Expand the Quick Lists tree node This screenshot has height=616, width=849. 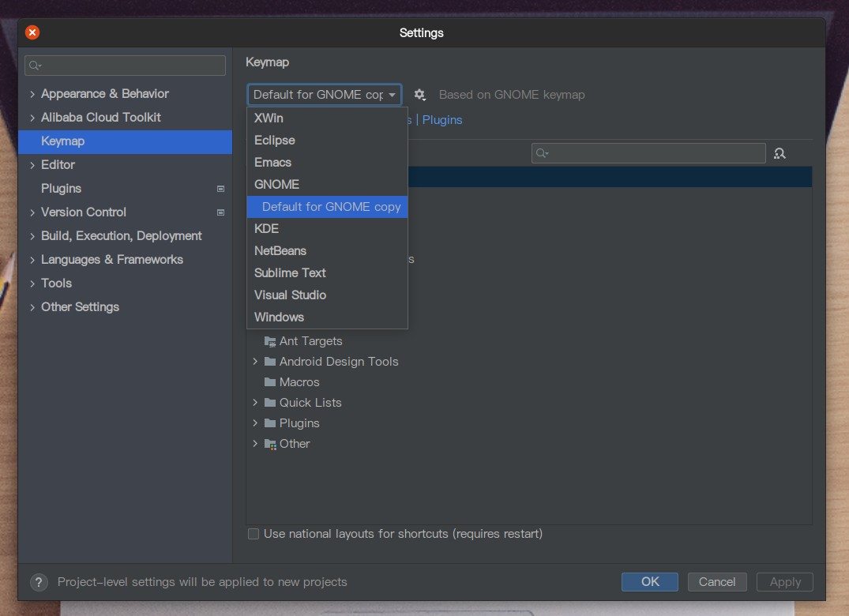click(x=255, y=403)
